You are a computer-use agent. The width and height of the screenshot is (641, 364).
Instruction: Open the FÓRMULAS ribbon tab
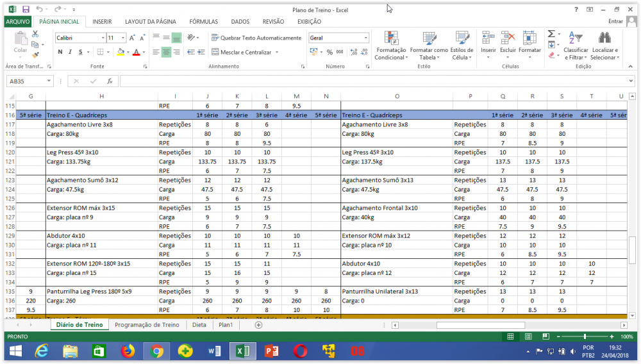tap(203, 21)
